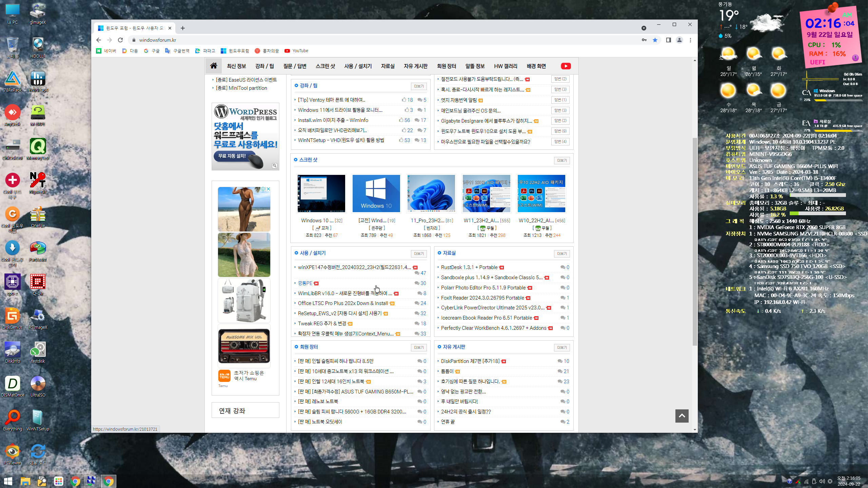This screenshot has width=868, height=488.
Task: Open 'DiskPartition 제7편' post
Action: click(x=470, y=361)
